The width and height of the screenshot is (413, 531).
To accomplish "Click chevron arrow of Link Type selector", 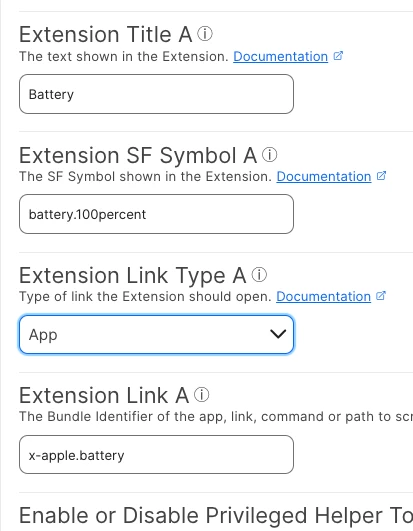I will tap(278, 335).
